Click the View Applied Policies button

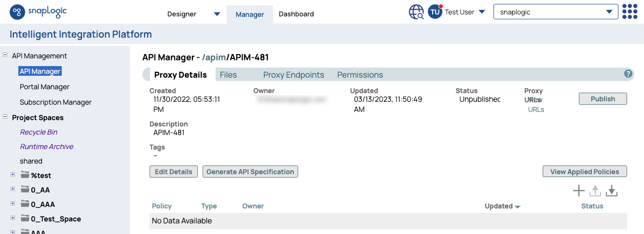point(585,171)
